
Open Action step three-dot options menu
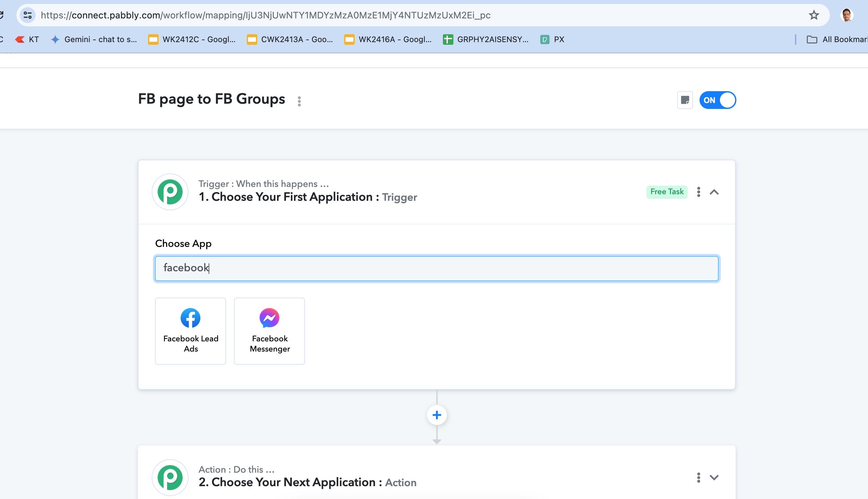pyautogui.click(x=699, y=477)
